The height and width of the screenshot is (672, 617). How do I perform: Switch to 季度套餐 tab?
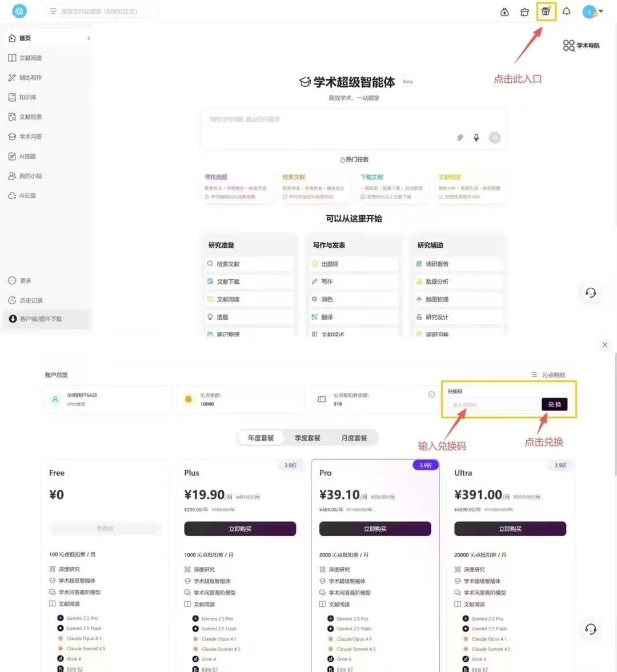[x=307, y=438]
